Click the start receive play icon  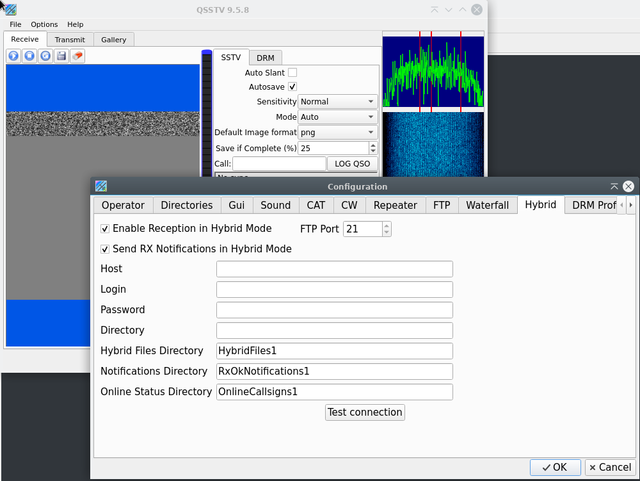(14, 56)
